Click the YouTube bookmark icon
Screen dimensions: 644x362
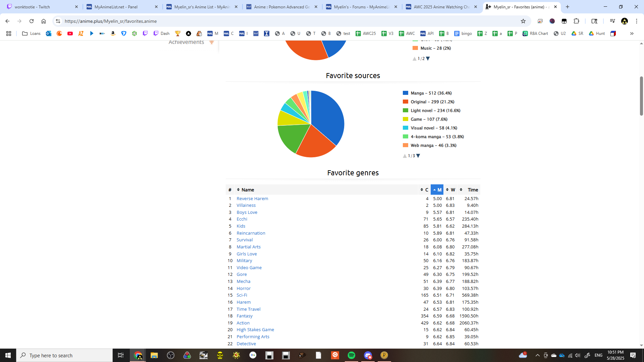pyautogui.click(x=70, y=34)
